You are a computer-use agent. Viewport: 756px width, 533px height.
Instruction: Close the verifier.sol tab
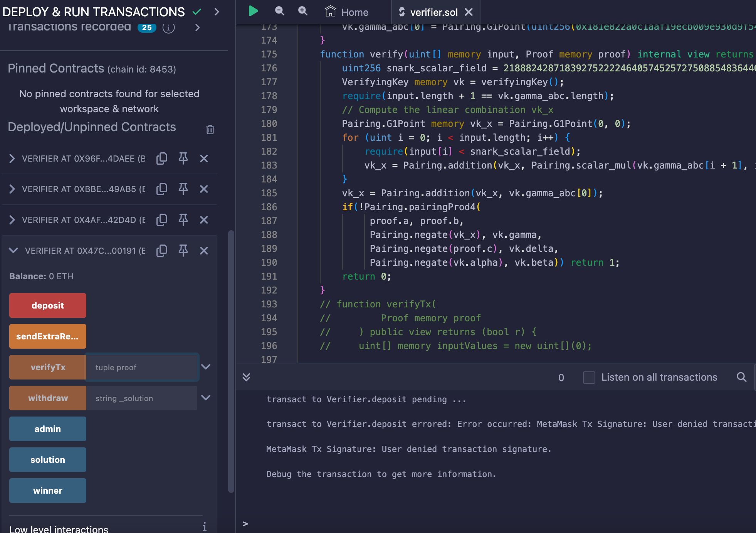pyautogui.click(x=469, y=12)
